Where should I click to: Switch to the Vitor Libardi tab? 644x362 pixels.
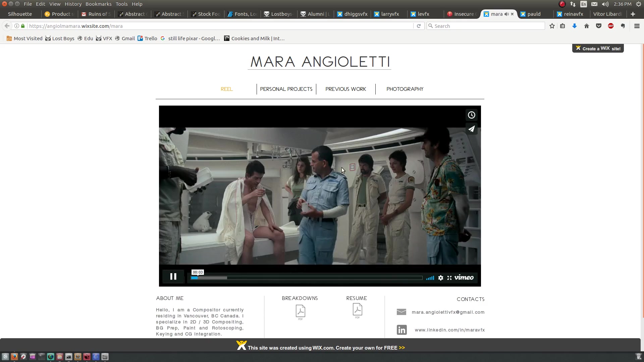coord(607,14)
